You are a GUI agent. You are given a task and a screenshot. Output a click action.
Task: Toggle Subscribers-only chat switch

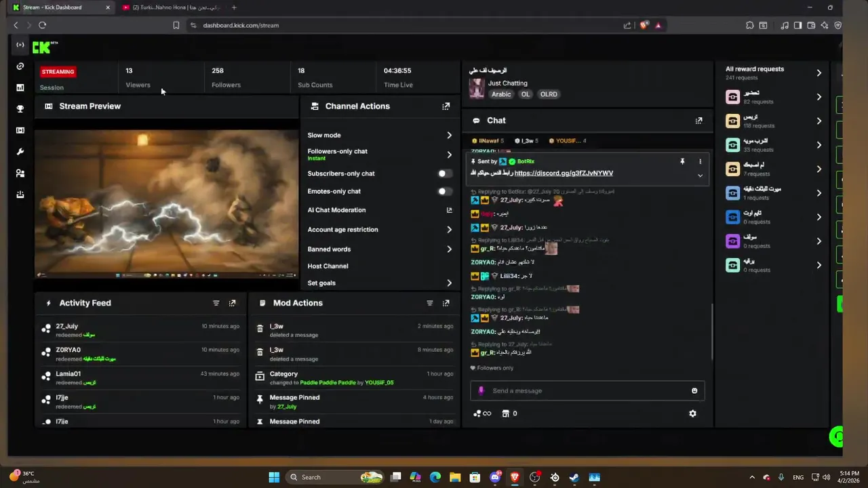pos(444,174)
